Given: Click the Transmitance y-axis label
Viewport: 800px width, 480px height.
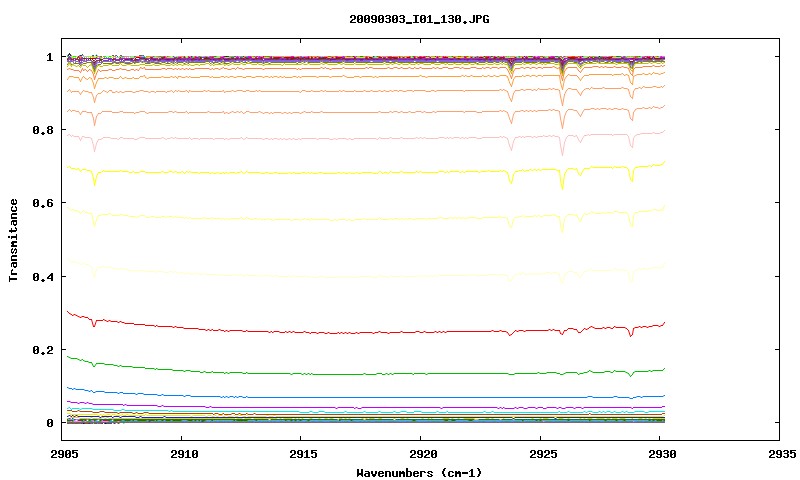Looking at the screenshot, I should (x=13, y=240).
